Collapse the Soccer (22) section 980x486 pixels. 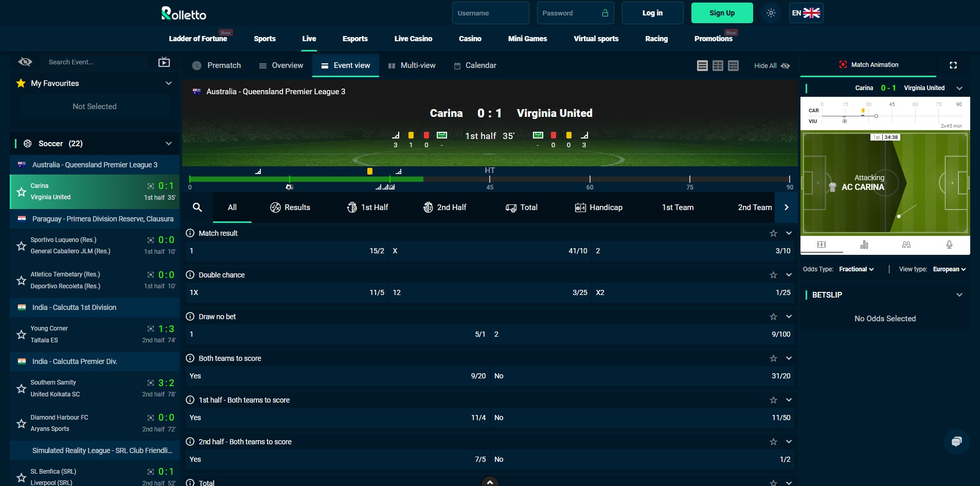[169, 143]
